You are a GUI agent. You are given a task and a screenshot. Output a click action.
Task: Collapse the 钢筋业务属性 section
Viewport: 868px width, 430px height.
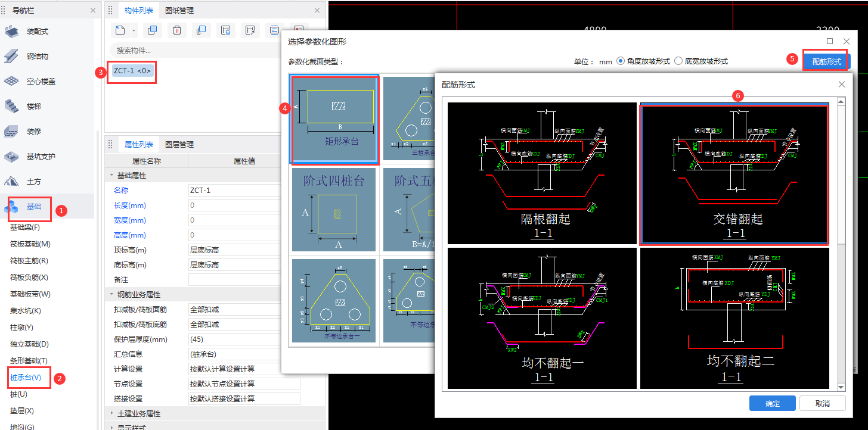111,295
